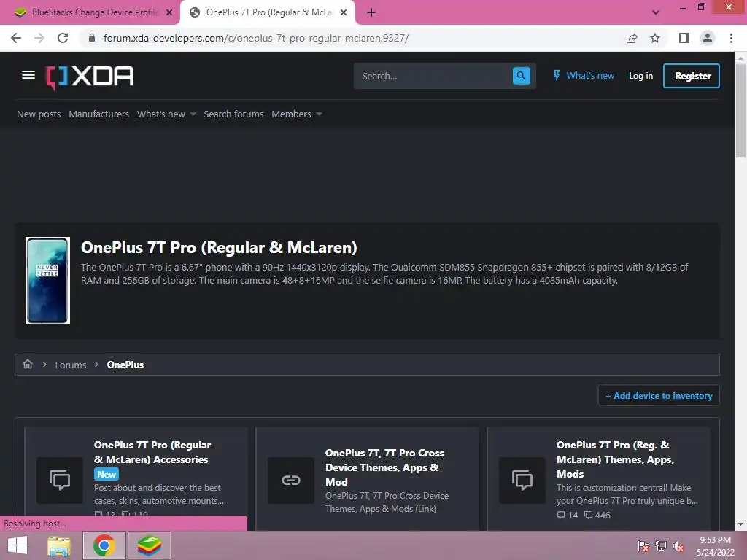This screenshot has height=560, width=747.
Task: Open Manufacturers in navigation
Action: (98, 114)
